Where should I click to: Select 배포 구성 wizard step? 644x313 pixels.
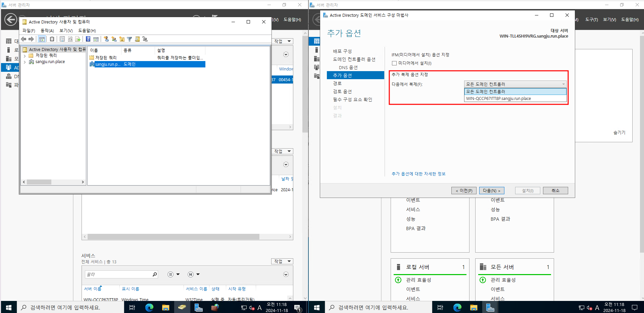coord(342,51)
